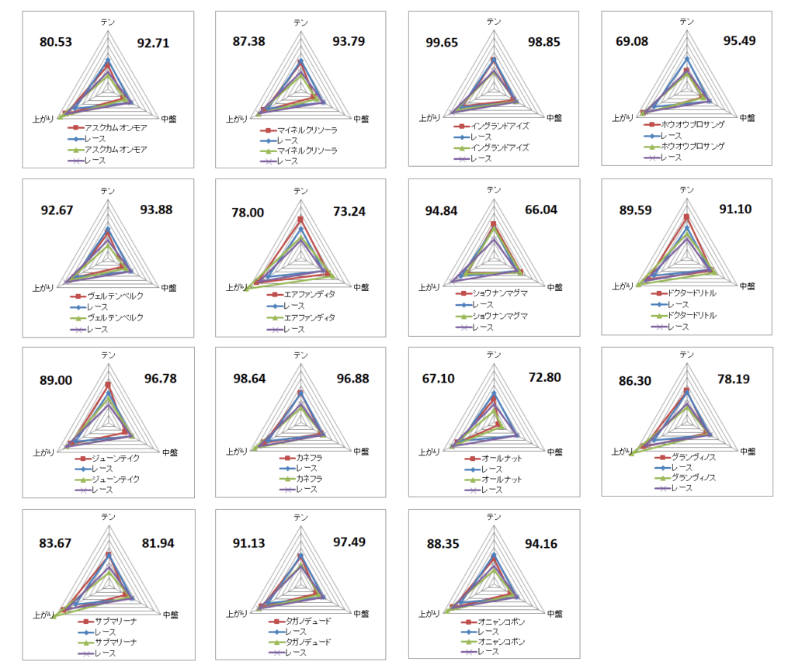
Task: Click the red legend marker for ヴェルテンベルク
Action: click(78, 296)
